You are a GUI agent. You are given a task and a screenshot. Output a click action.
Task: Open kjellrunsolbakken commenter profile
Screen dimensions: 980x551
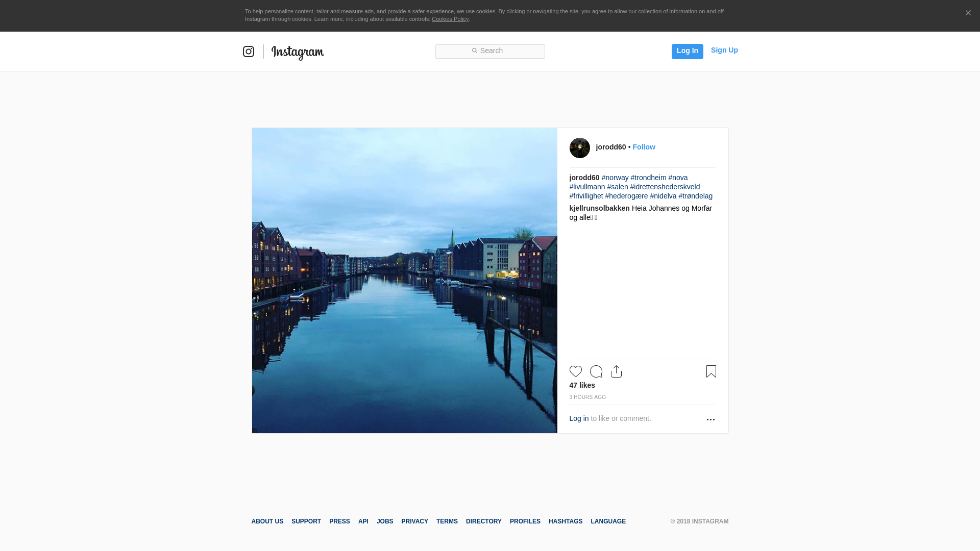point(599,208)
